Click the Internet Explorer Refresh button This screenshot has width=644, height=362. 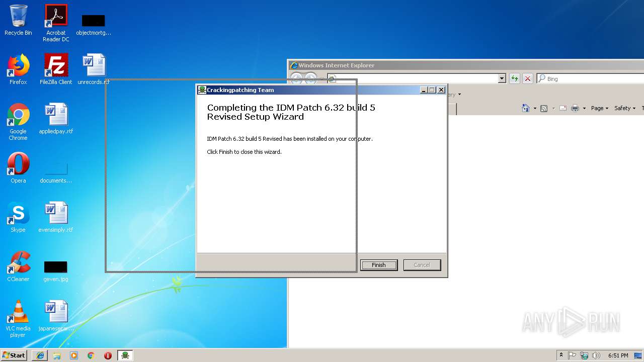[514, 78]
